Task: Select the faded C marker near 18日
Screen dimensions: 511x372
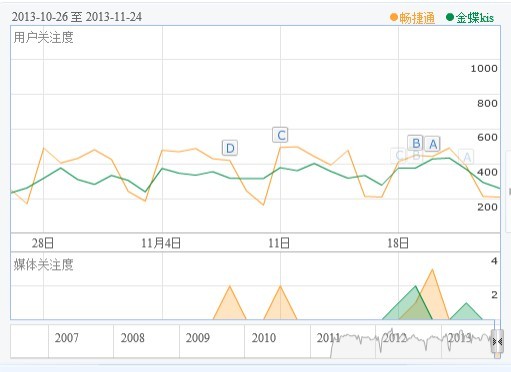Action: click(x=398, y=155)
